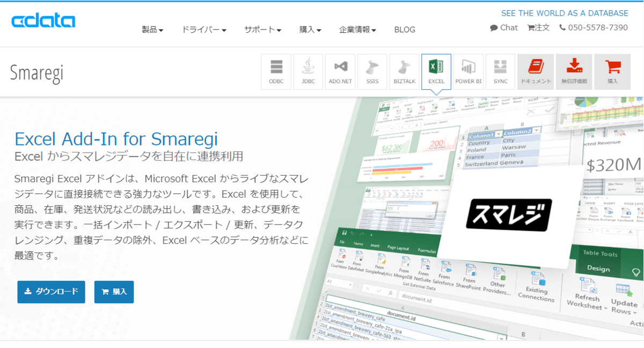
Task: Click SEE THE WORLD AS A DATABASE tagline
Action: pos(565,13)
